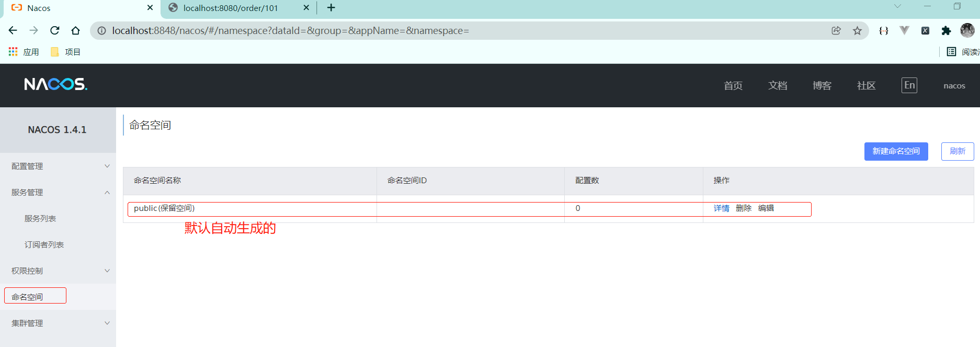The width and height of the screenshot is (980, 347).
Task: Open the browser profile avatar
Action: pyautogui.click(x=967, y=30)
